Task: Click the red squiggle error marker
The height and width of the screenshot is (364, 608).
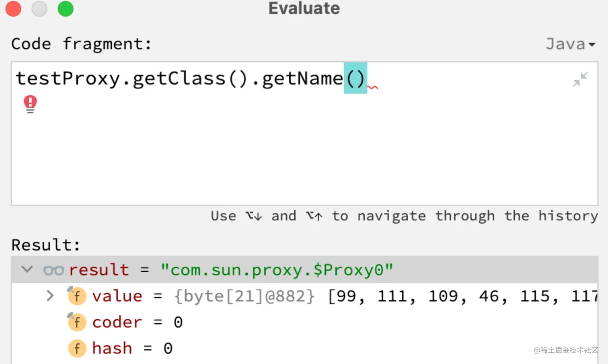Action: pos(373,87)
